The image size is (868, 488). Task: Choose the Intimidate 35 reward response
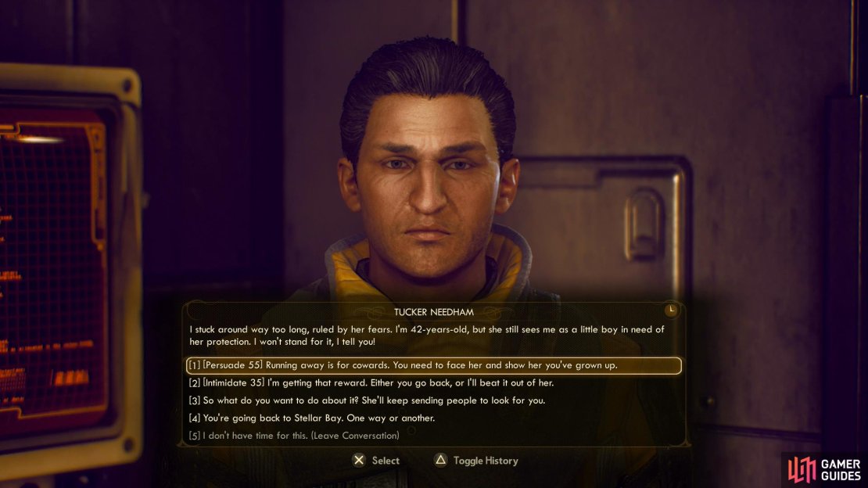pyautogui.click(x=371, y=382)
